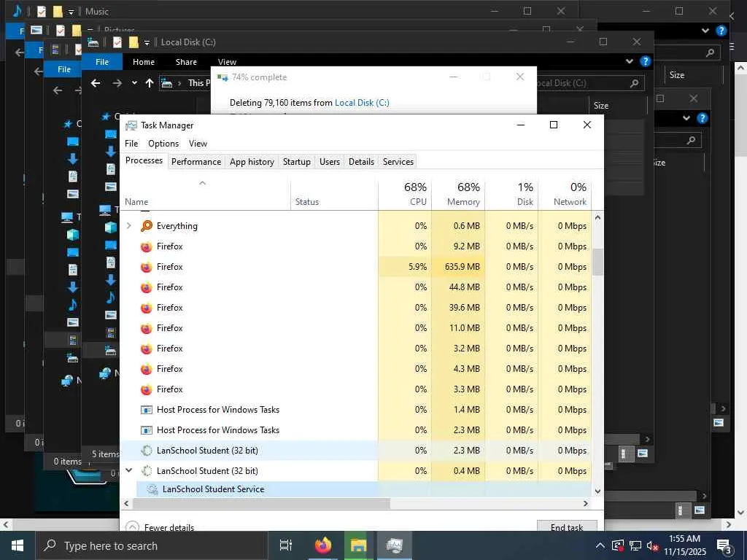The height and width of the screenshot is (560, 747).
Task: Open the Share ribbon tab in Local Disk window
Action: point(186,62)
